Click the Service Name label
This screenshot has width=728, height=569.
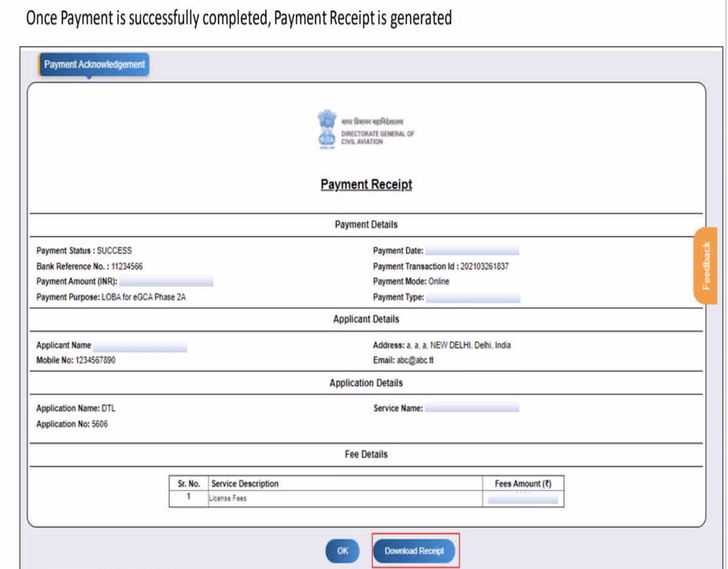coord(399,408)
